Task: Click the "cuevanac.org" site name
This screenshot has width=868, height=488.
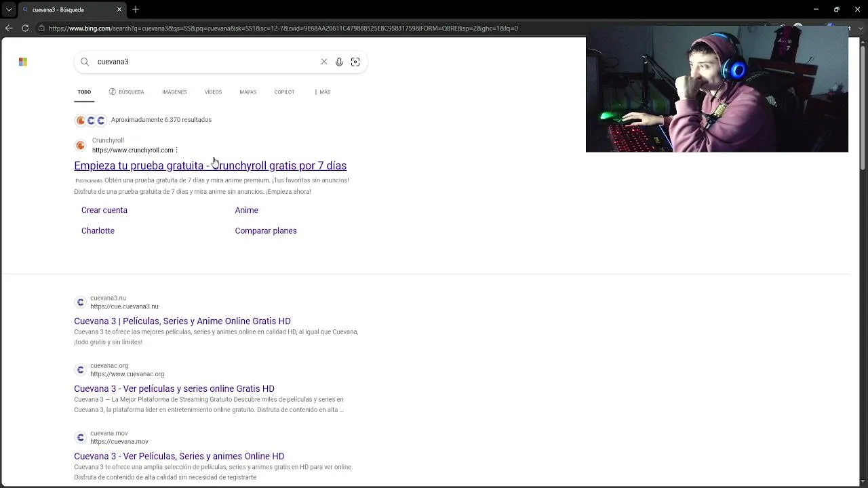Action: tap(109, 366)
